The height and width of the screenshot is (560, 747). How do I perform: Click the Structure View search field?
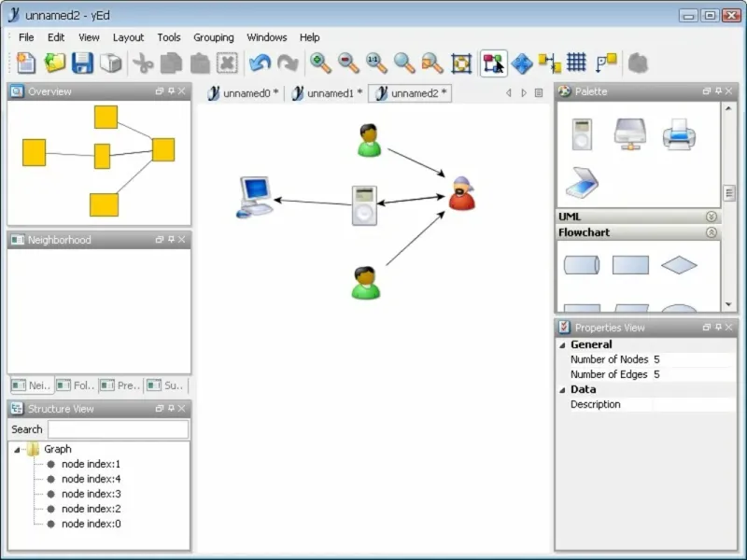point(119,429)
